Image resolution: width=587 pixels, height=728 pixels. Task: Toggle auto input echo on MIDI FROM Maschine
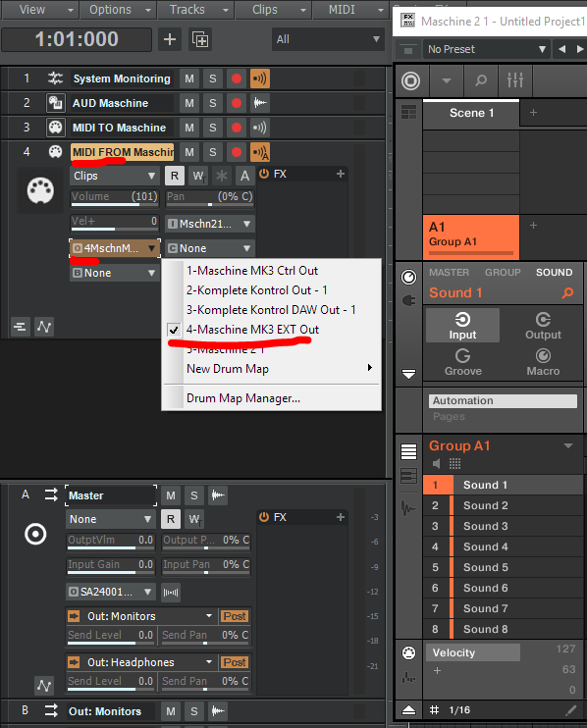pyautogui.click(x=259, y=152)
